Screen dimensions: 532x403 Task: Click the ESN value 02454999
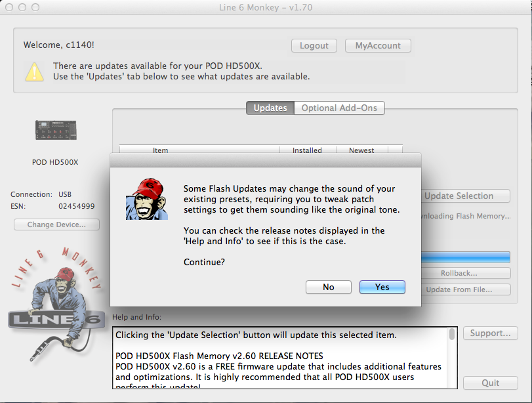pos(77,206)
